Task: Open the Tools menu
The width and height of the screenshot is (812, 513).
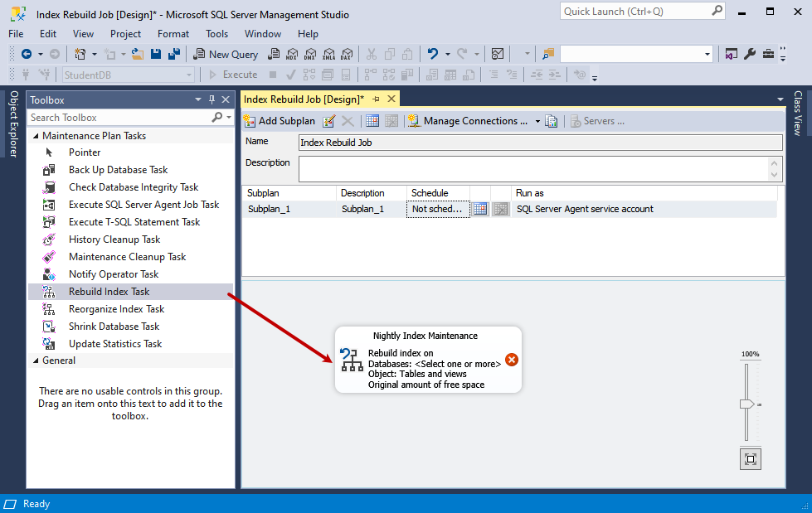Action: [x=216, y=34]
